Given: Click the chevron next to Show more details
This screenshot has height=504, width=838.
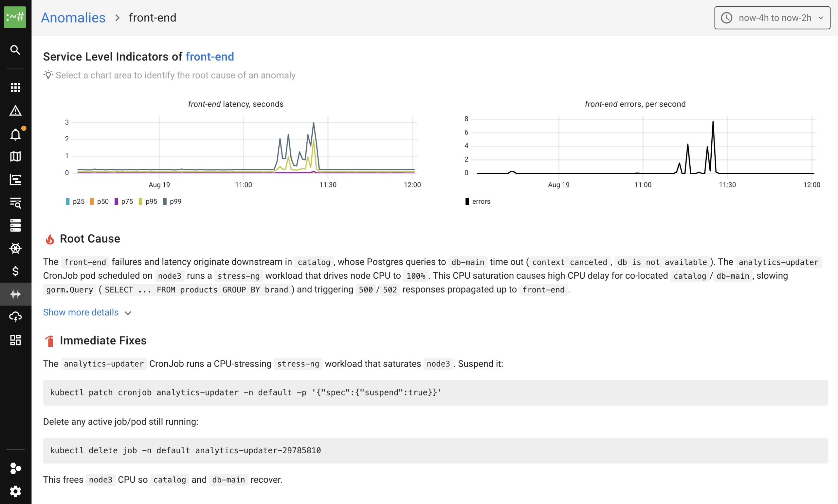Looking at the screenshot, I should (x=128, y=313).
